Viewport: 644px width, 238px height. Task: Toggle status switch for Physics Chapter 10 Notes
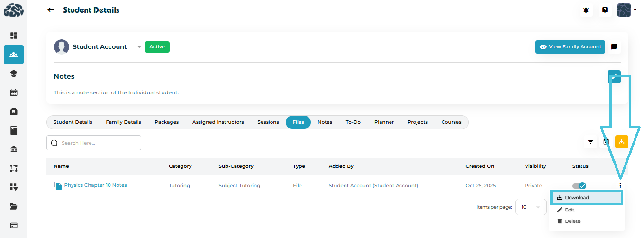click(x=579, y=186)
